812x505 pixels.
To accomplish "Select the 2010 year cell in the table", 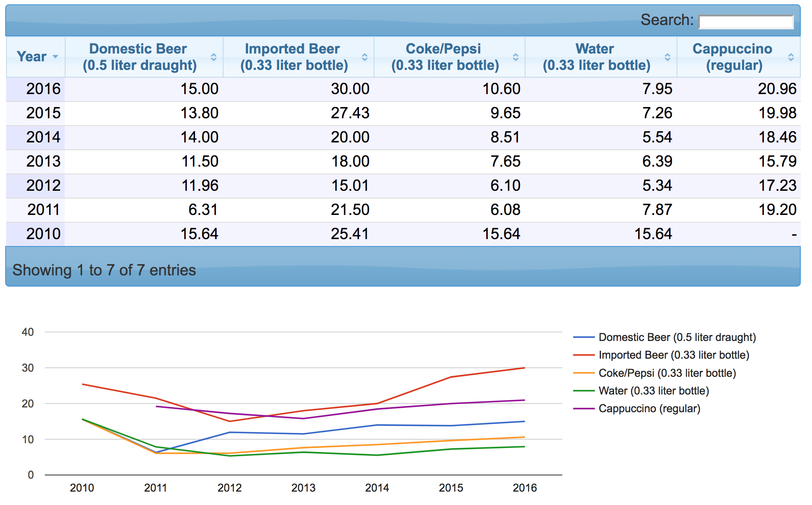I will [35, 234].
